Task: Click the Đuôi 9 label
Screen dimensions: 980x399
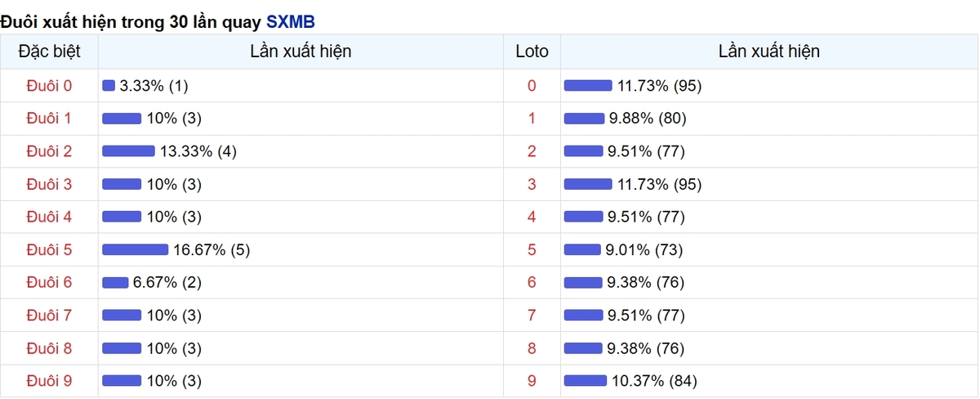Action: 49,380
